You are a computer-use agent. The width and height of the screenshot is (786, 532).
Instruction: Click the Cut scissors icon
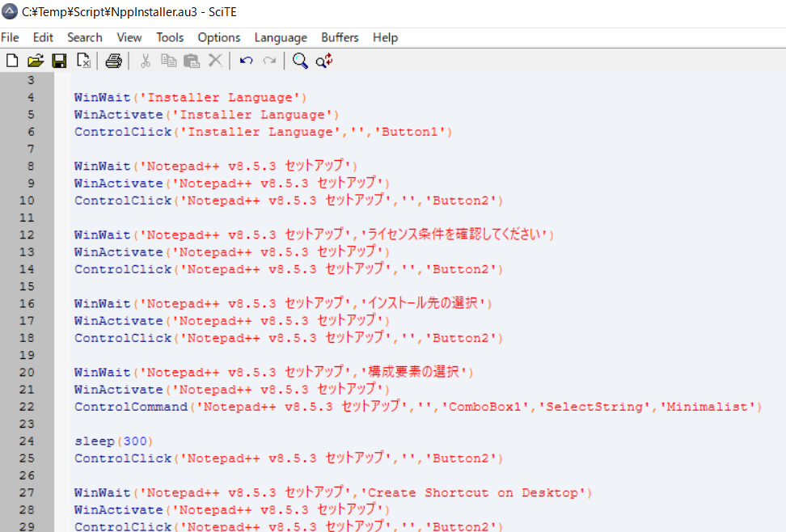tap(146, 61)
